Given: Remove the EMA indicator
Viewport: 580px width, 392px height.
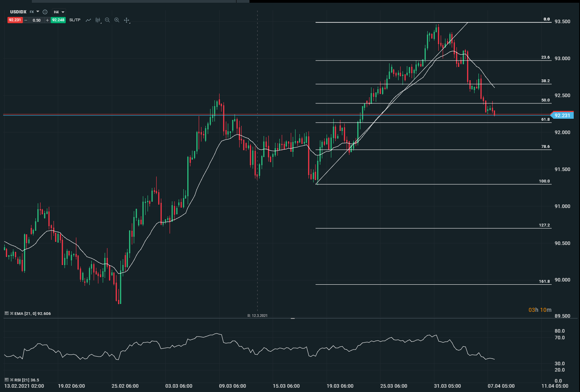Looking at the screenshot, I should 11,313.
